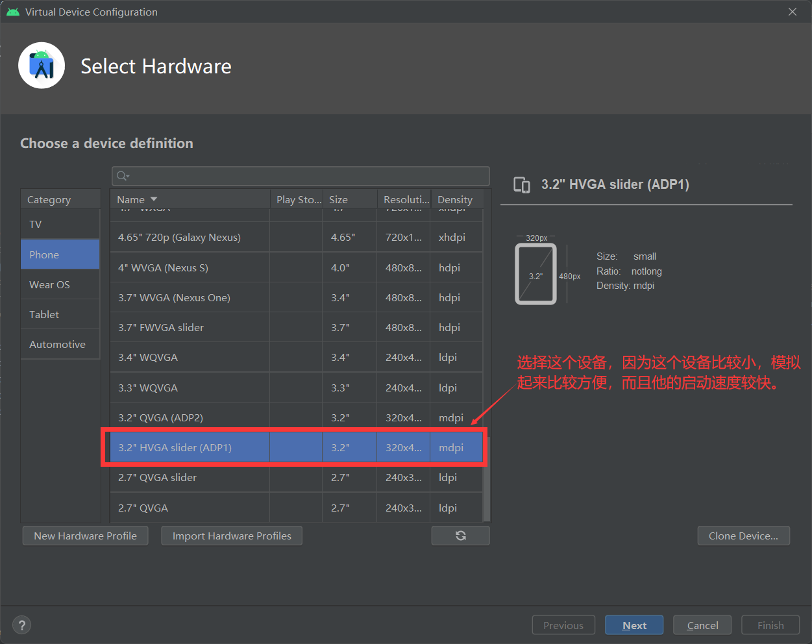Select the 2.7" QVGA device row
The width and height of the screenshot is (812, 644).
click(x=297, y=508)
